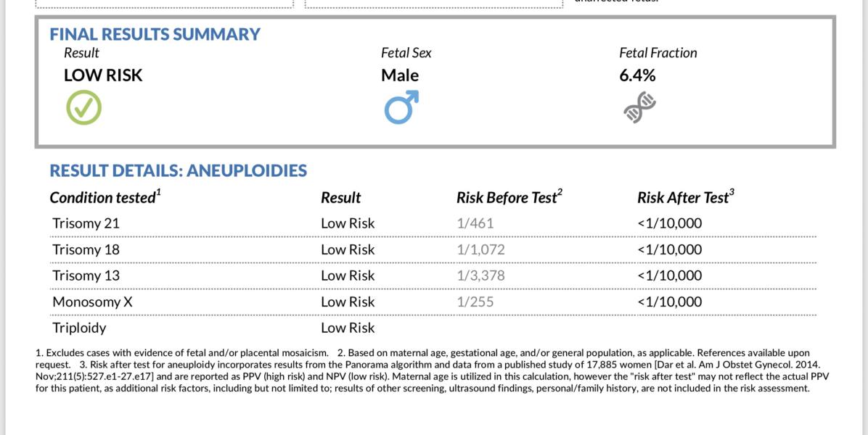Select the Trisomy 18 row label
Viewport: 868px width, 435px height.
(x=86, y=249)
